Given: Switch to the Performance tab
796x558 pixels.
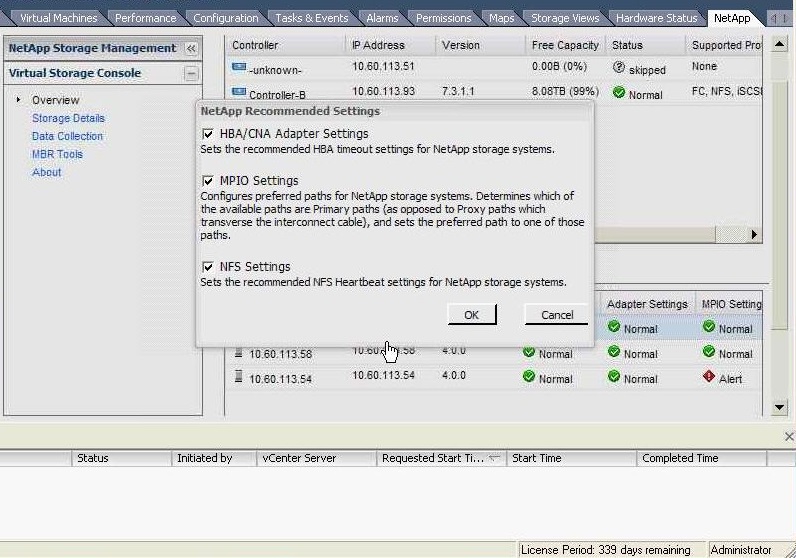Looking at the screenshot, I should pos(145,18).
